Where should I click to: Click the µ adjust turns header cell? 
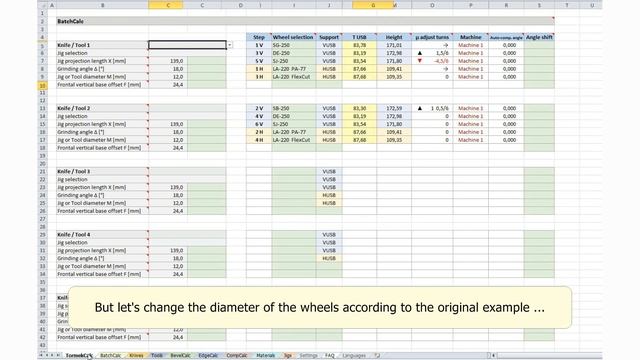point(432,37)
